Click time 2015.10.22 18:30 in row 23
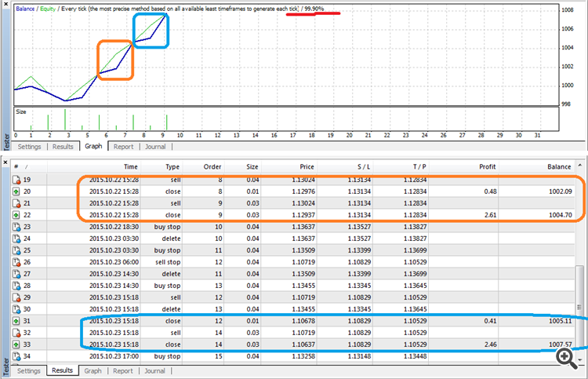Image resolution: width=588 pixels, height=379 pixels. point(114,227)
